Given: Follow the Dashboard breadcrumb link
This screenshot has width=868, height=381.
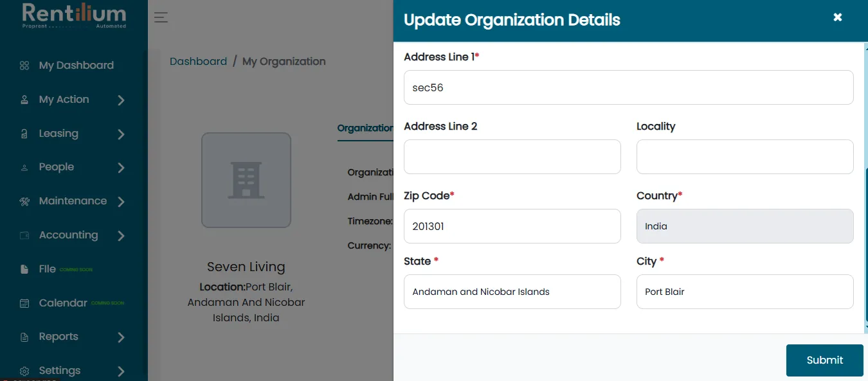Looking at the screenshot, I should coord(198,62).
